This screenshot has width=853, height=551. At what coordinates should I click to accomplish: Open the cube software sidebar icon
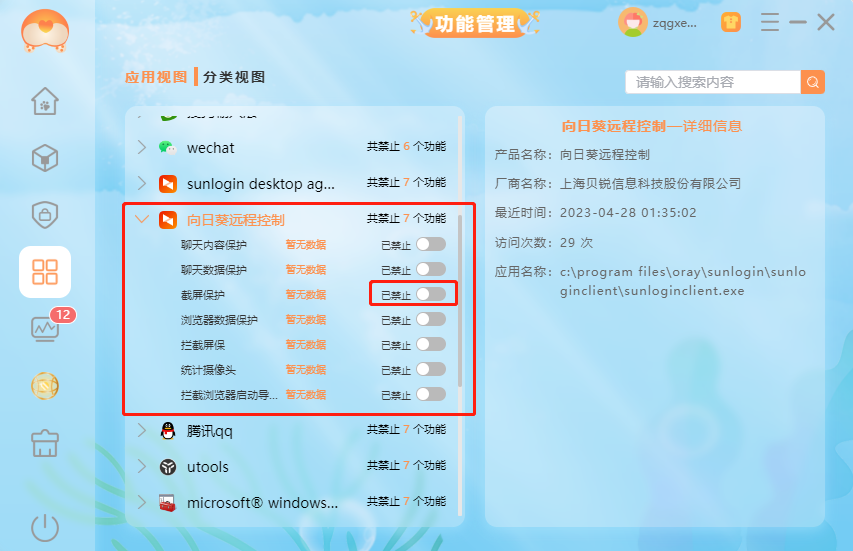45,158
